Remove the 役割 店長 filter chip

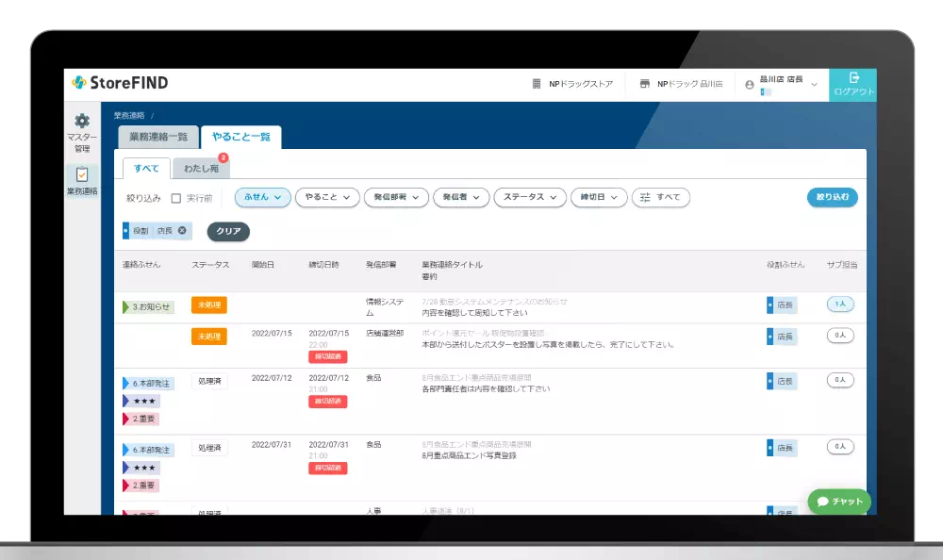(182, 230)
